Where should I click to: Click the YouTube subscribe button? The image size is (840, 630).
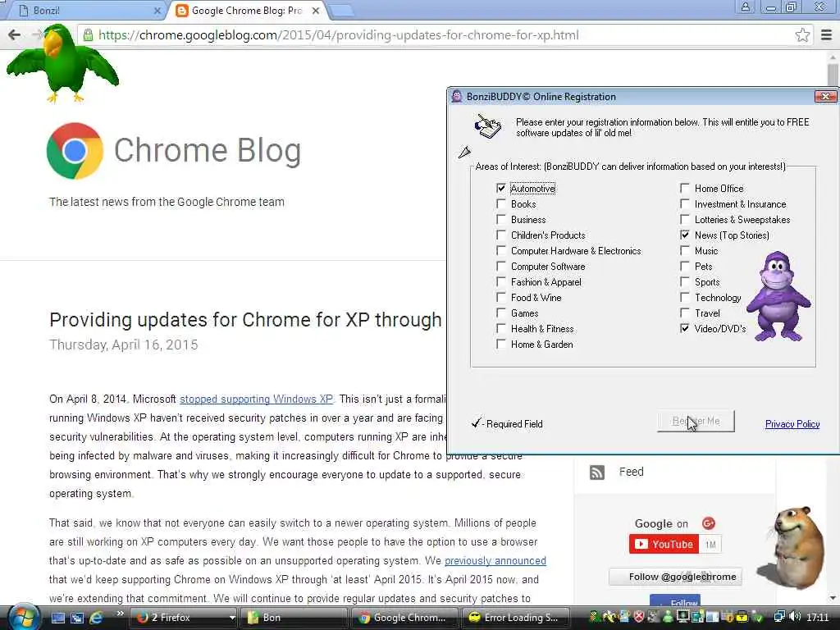(x=664, y=545)
